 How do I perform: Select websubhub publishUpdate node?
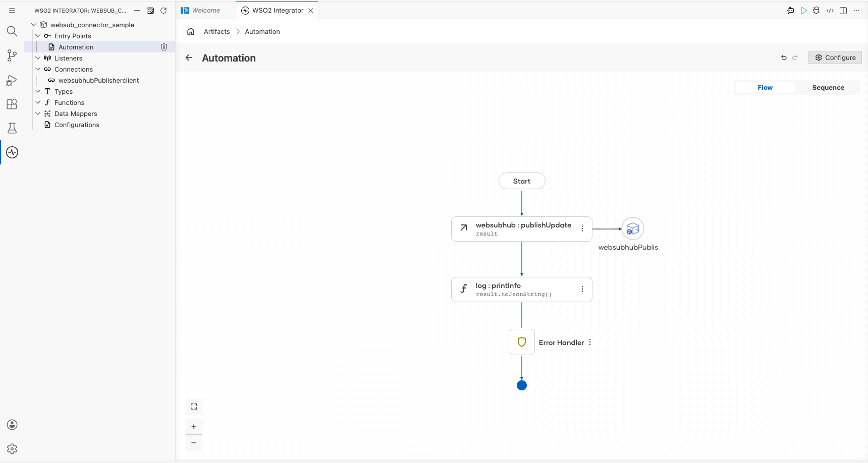[522, 229]
